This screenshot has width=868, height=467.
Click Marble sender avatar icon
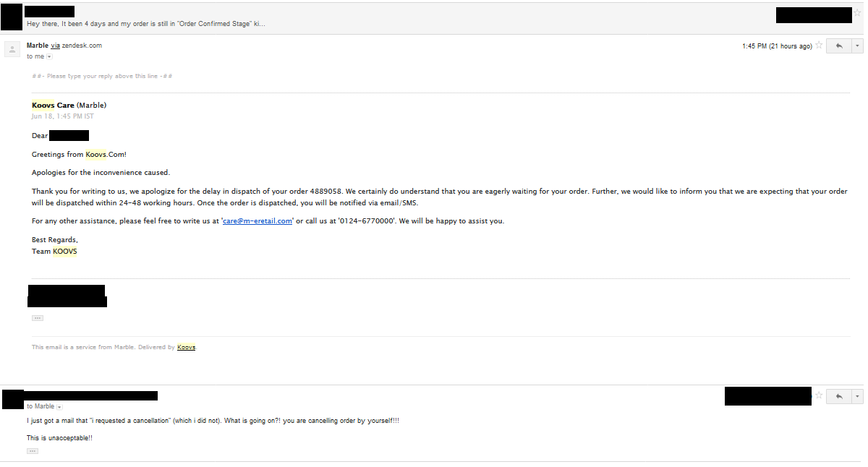coord(12,49)
